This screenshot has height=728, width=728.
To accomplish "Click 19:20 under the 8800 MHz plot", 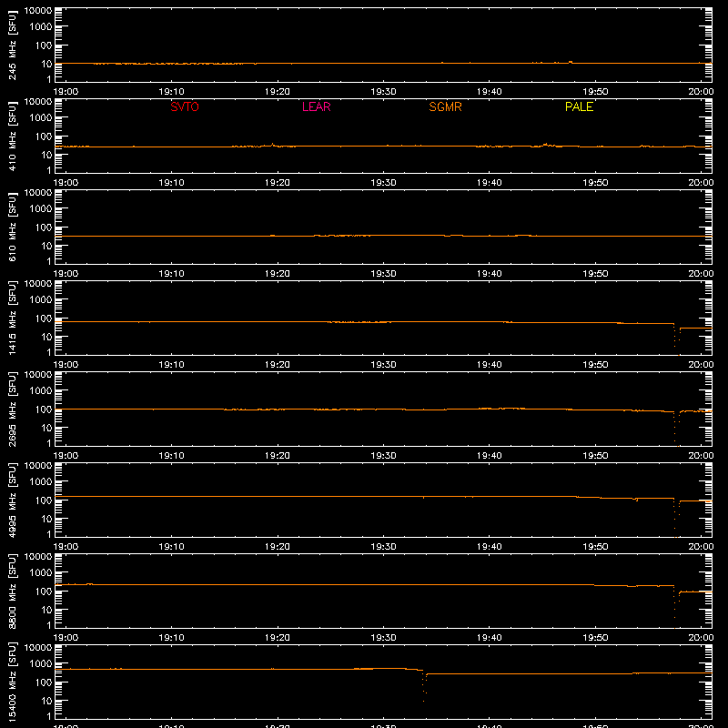I will tap(278, 638).
